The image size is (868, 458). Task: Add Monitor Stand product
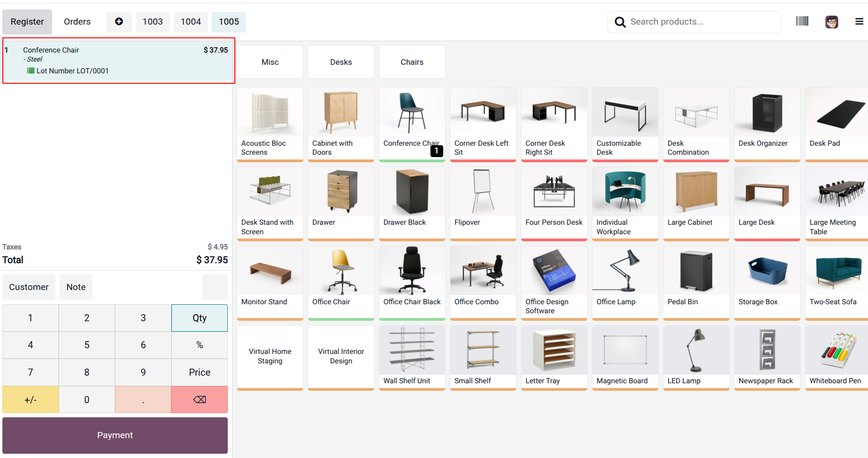(270, 283)
